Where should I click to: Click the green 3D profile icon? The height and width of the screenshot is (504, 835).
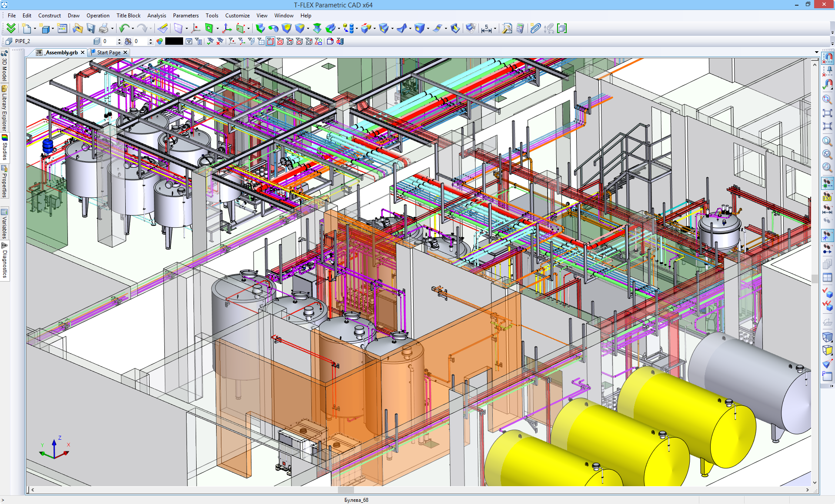(x=209, y=28)
